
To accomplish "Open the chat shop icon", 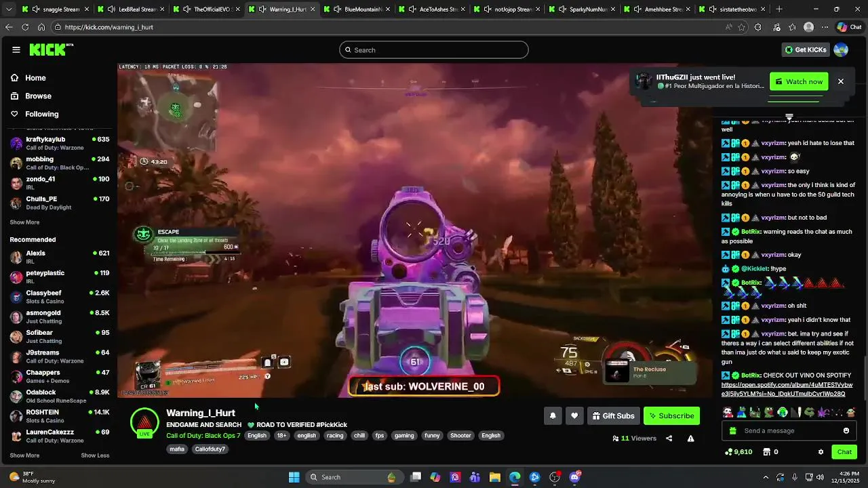I will tap(766, 452).
